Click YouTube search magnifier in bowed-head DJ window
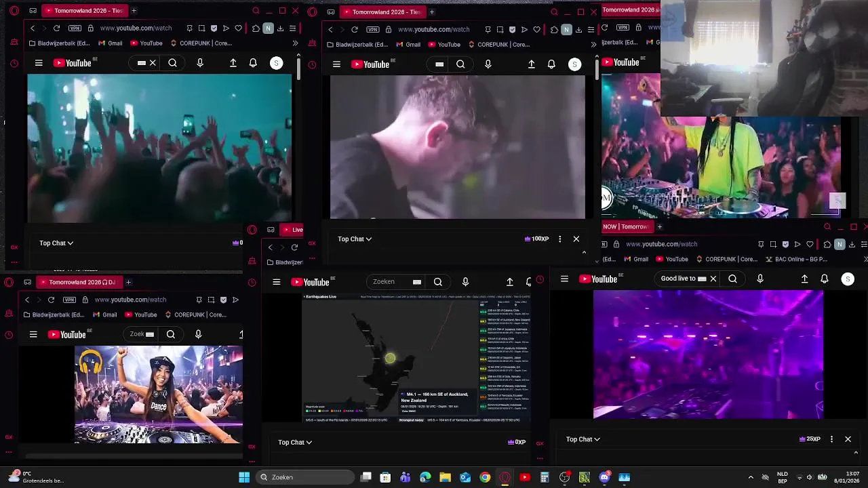 [x=460, y=64]
